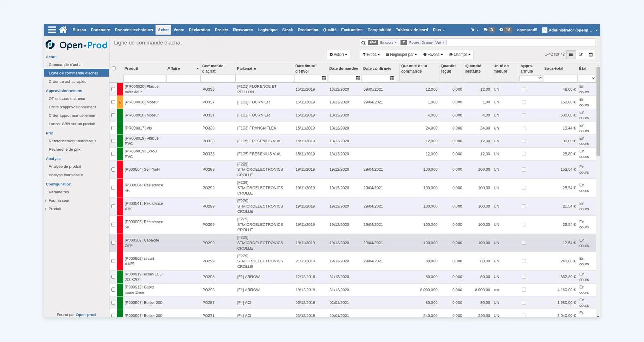Open the Administrator user menu
The height and width of the screenshot is (342, 644).
[570, 30]
